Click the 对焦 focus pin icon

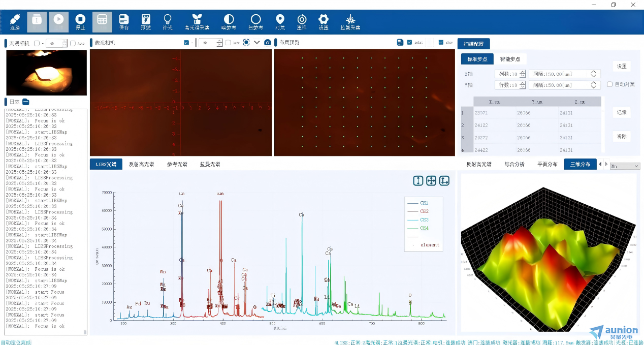click(x=280, y=22)
